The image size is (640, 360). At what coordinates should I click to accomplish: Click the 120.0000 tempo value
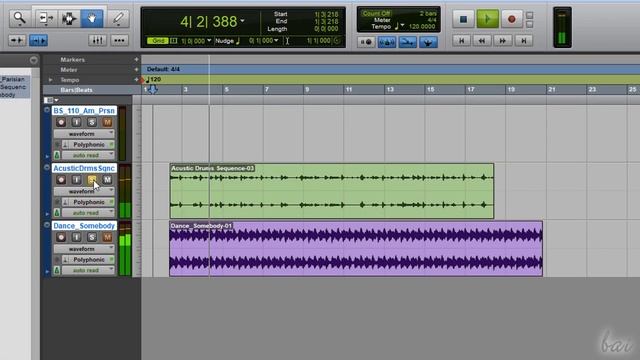(x=422, y=26)
